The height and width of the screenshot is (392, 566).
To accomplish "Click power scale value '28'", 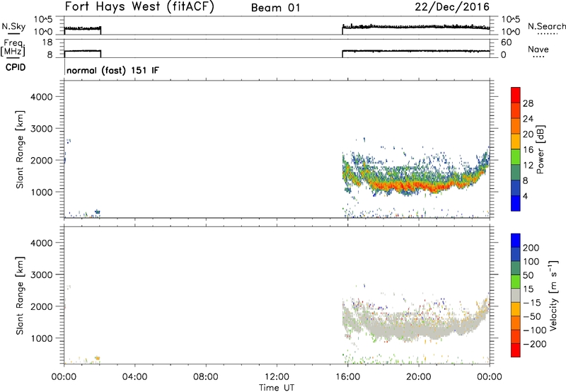I will click(528, 103).
